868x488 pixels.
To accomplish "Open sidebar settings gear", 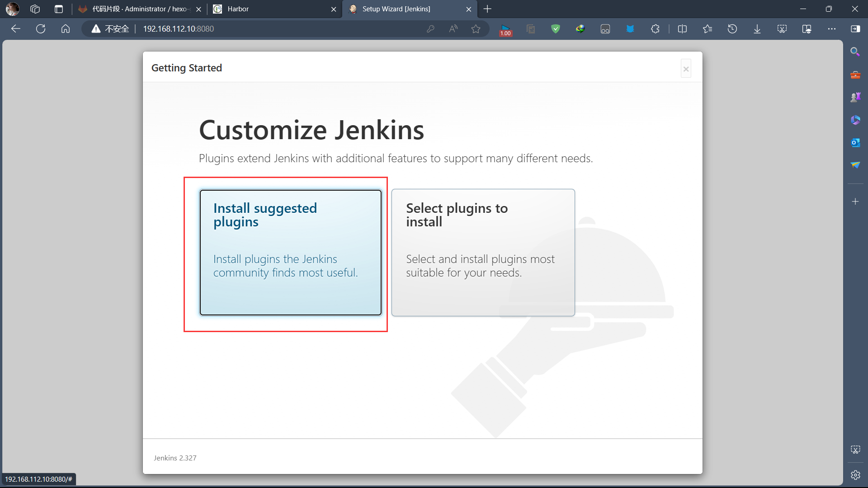I will tap(855, 475).
